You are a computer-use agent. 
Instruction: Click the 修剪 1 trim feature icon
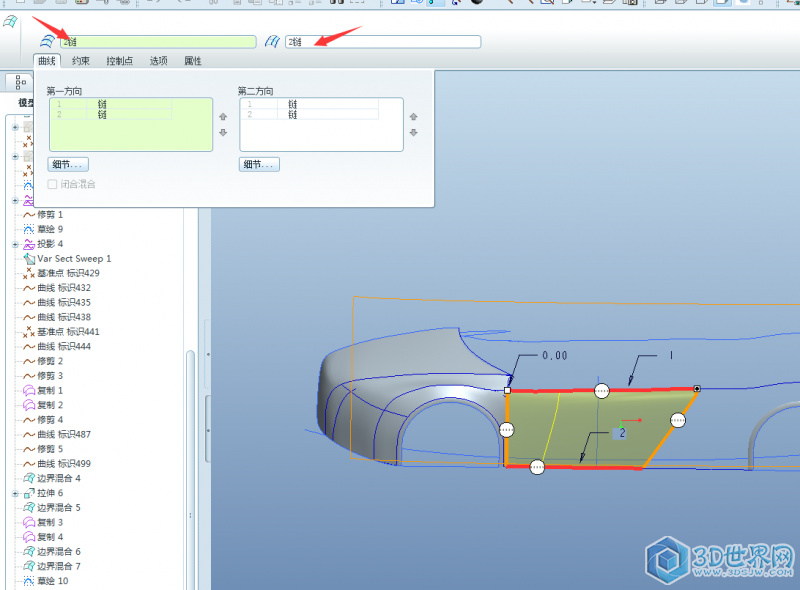(x=28, y=215)
